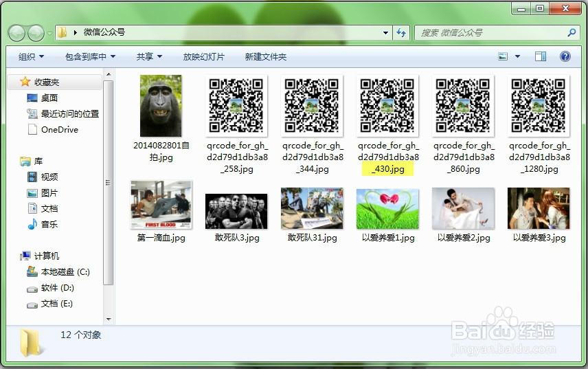The image size is (588, 369).
Task: Expand the address bar history dropdown
Action: click(x=385, y=33)
